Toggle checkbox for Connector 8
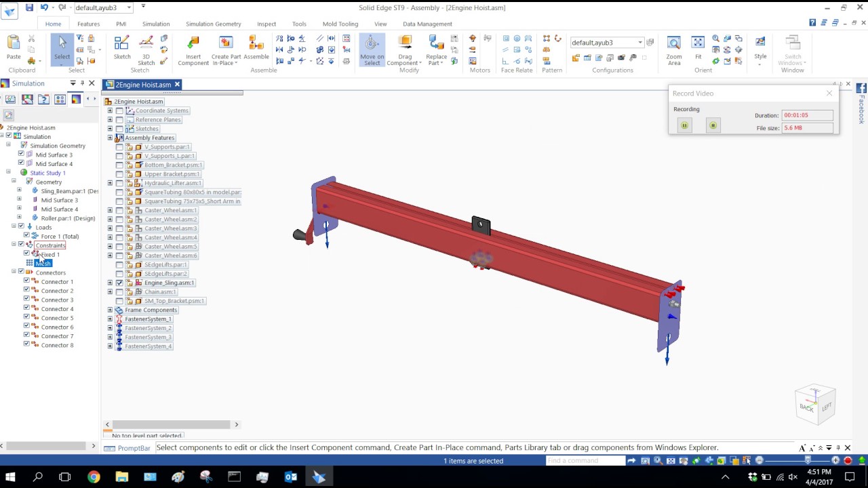The height and width of the screenshot is (488, 868). [x=26, y=344]
